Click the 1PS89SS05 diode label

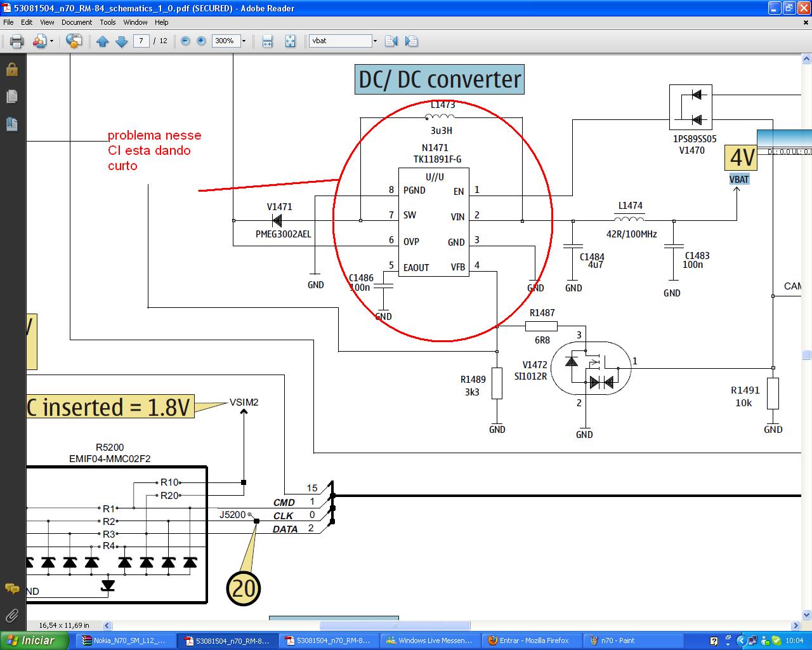[x=695, y=139]
